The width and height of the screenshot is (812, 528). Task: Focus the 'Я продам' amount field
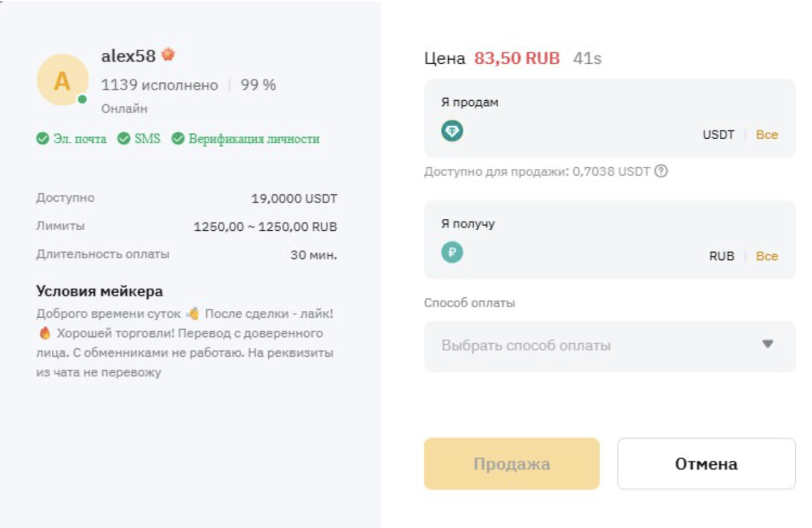(x=577, y=134)
